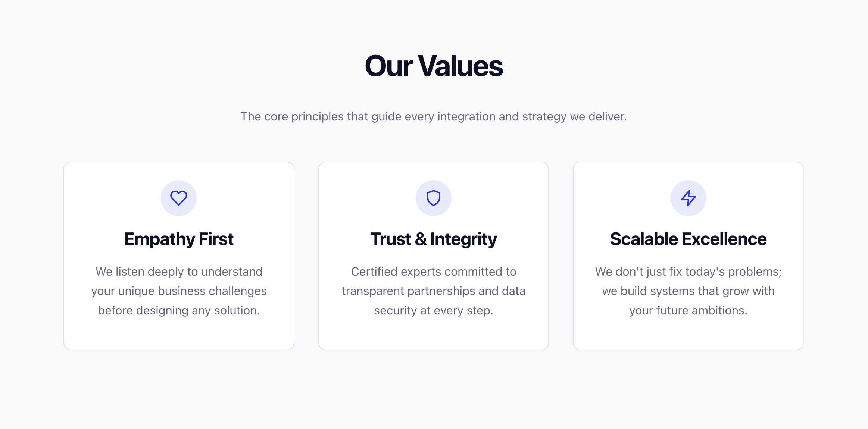Click the shield icon above Trust & Integrity
Screen dimensions: 868x429
(434, 198)
